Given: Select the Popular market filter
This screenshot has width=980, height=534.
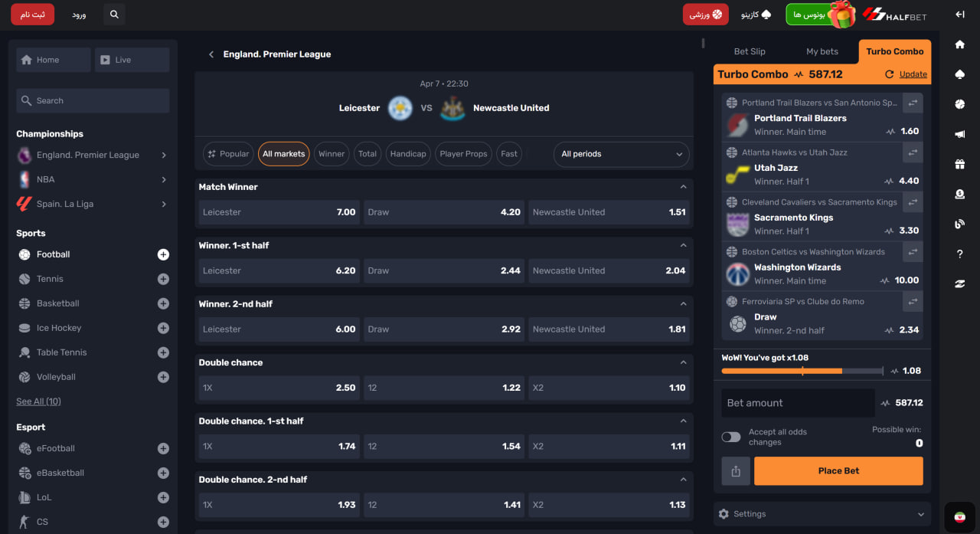Looking at the screenshot, I should click(228, 154).
